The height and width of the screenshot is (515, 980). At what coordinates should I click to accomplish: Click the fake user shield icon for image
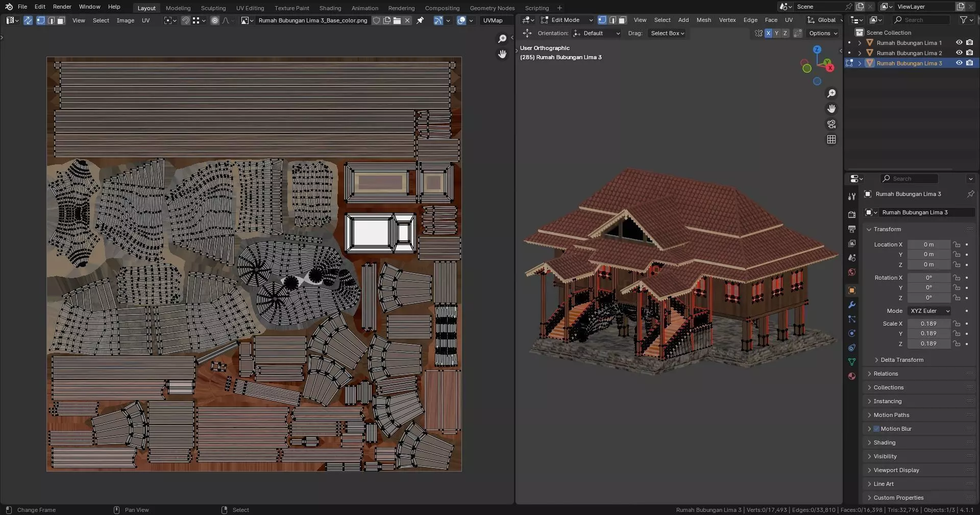376,20
